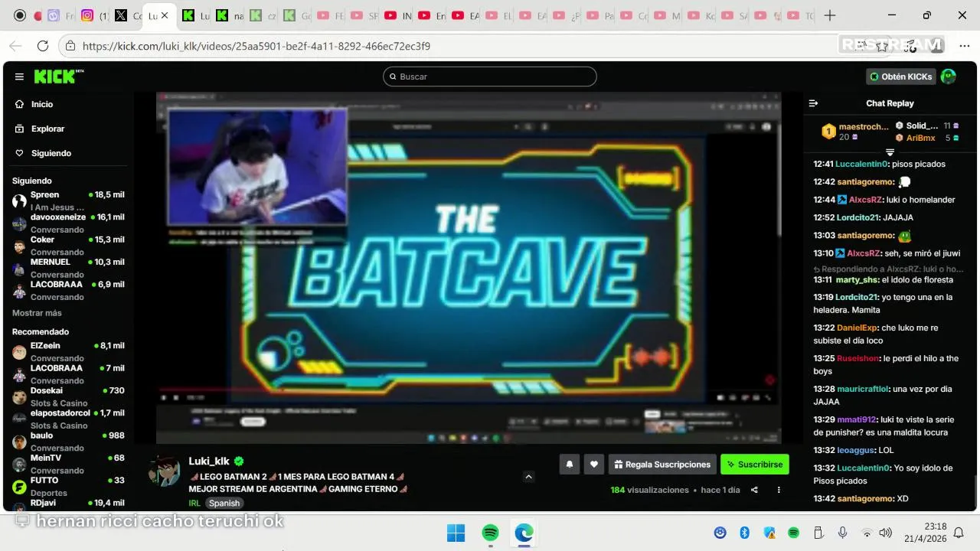
Task: Open Coker channel in sidebar
Action: (x=67, y=245)
